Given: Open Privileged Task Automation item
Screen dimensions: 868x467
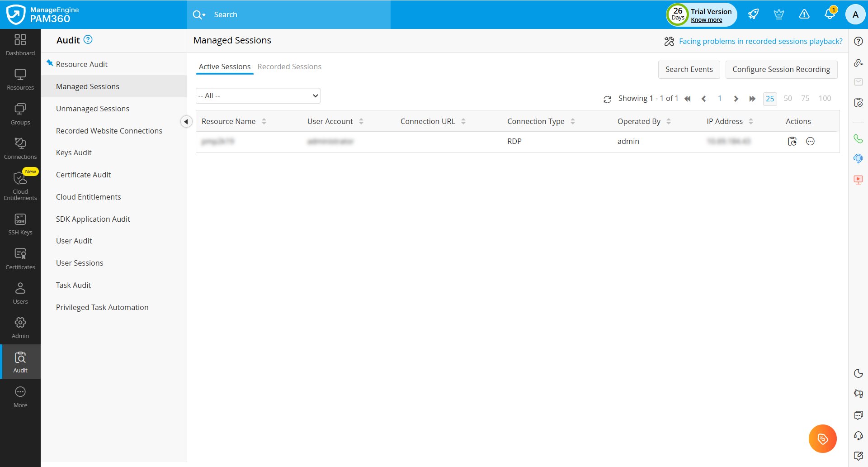Looking at the screenshot, I should point(102,307).
